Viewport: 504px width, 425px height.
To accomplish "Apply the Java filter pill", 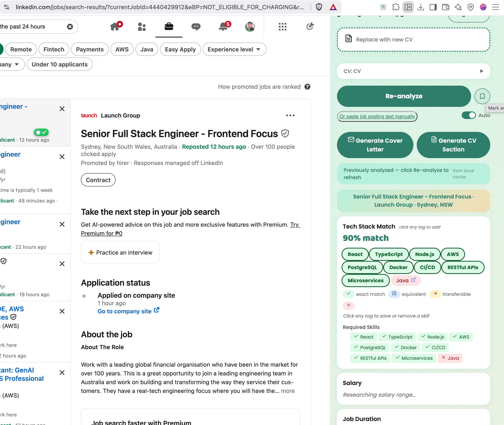I will (147, 49).
